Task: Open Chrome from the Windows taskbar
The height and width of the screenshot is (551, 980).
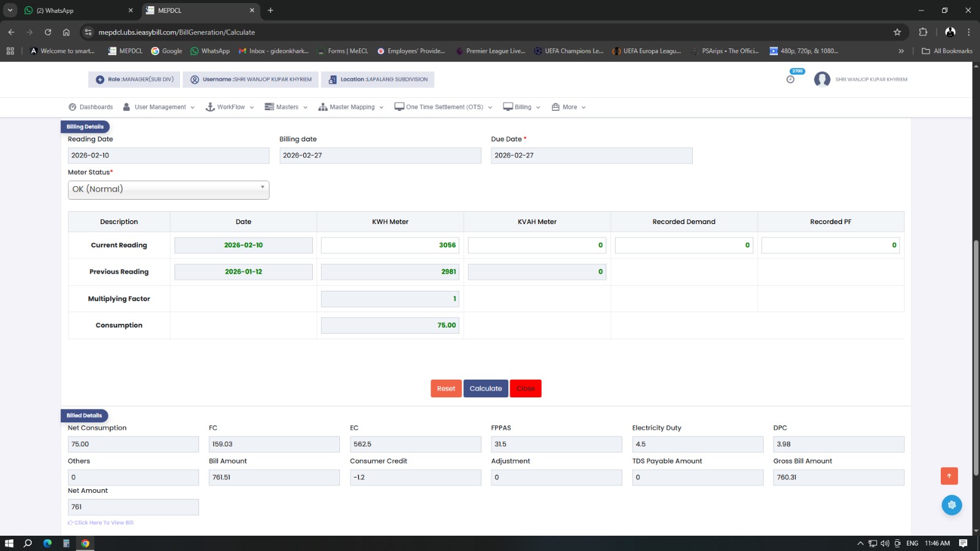Action: coord(85,543)
